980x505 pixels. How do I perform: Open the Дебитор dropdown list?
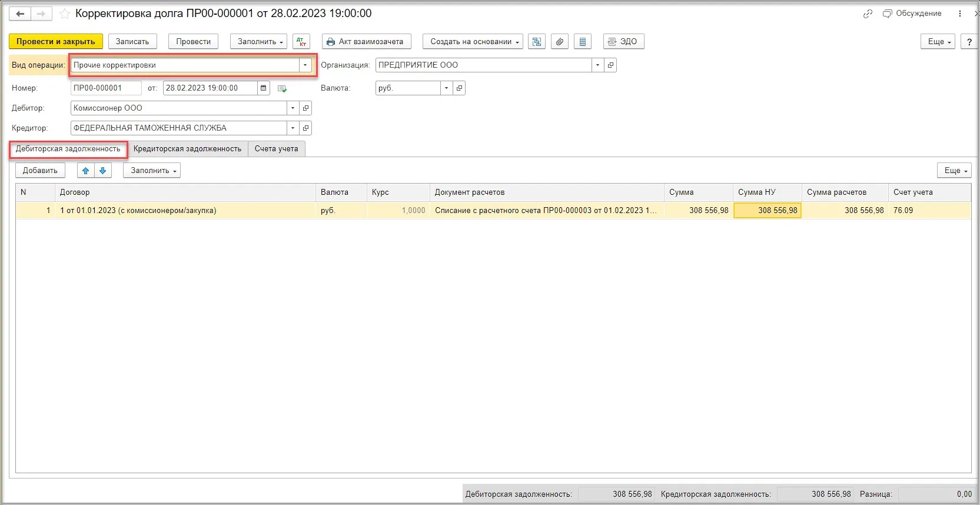(293, 108)
